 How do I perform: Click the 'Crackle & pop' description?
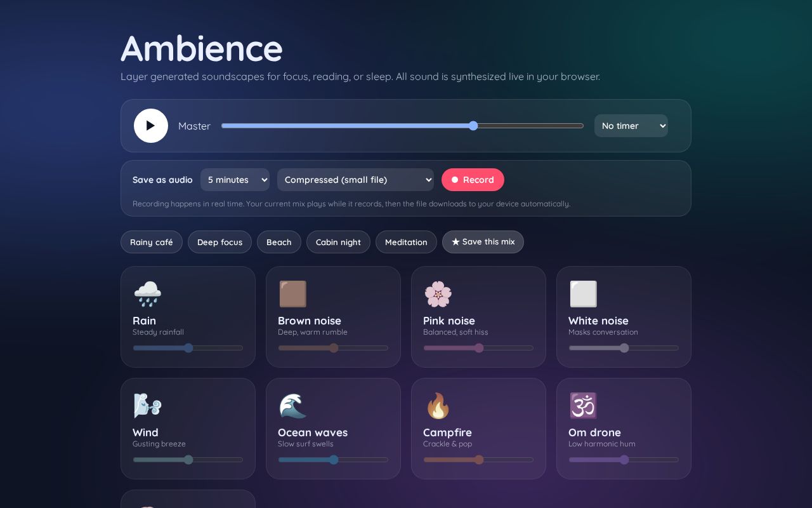click(448, 444)
